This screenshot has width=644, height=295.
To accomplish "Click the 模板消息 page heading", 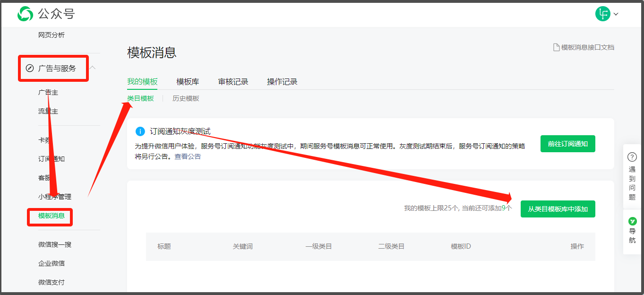I will [x=152, y=52].
